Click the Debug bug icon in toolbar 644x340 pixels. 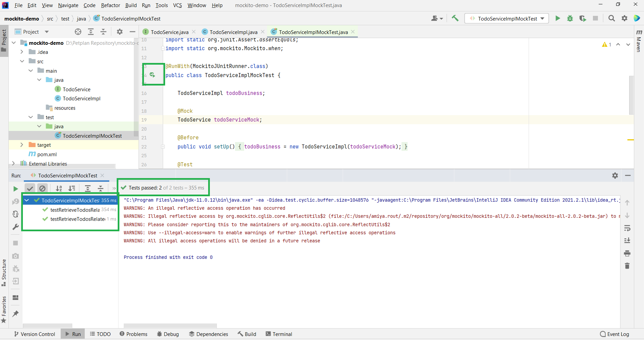(x=570, y=18)
